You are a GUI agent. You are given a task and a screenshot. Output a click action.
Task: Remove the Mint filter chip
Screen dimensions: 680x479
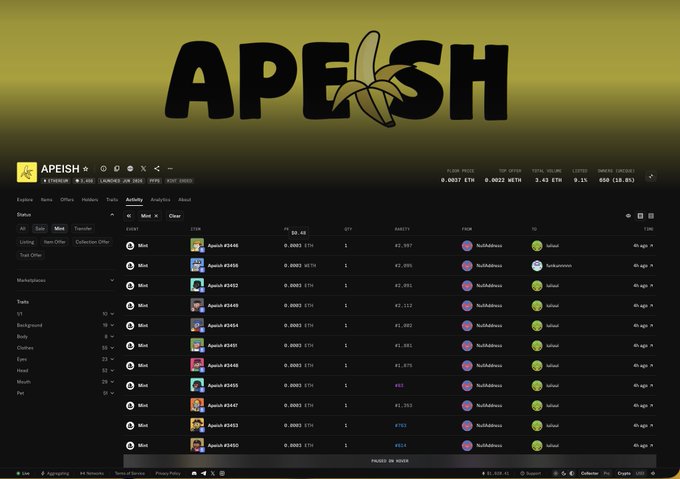tap(157, 216)
